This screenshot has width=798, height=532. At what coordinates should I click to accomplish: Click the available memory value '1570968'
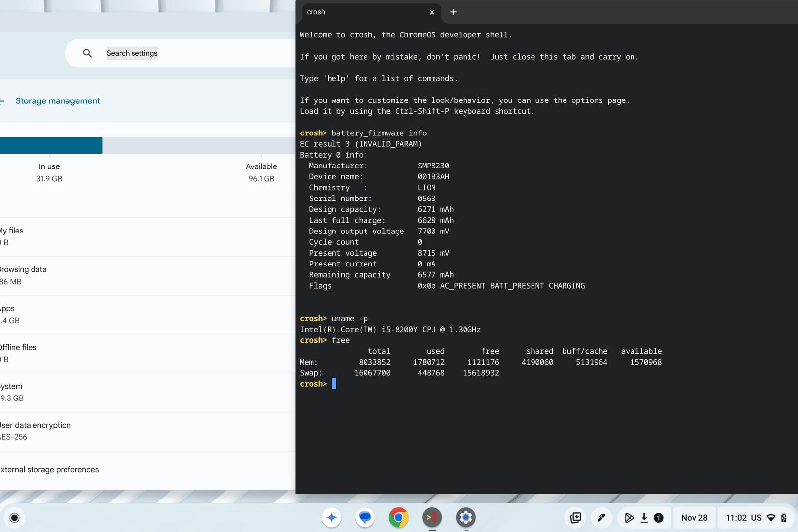(646, 362)
